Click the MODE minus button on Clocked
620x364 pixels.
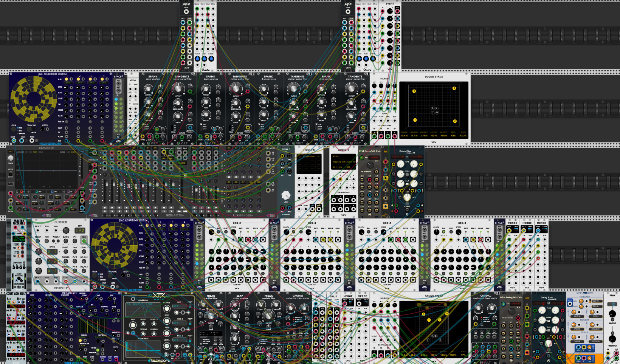pos(53,241)
